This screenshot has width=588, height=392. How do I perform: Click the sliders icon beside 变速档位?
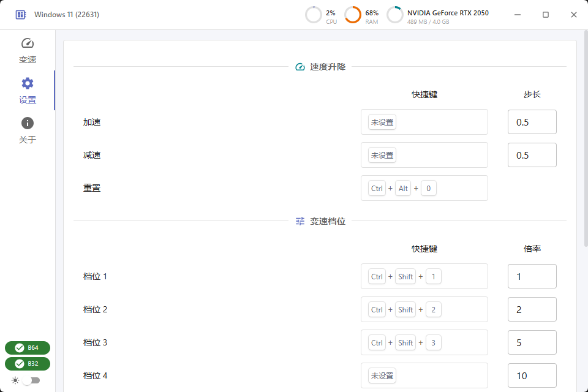tap(300, 221)
